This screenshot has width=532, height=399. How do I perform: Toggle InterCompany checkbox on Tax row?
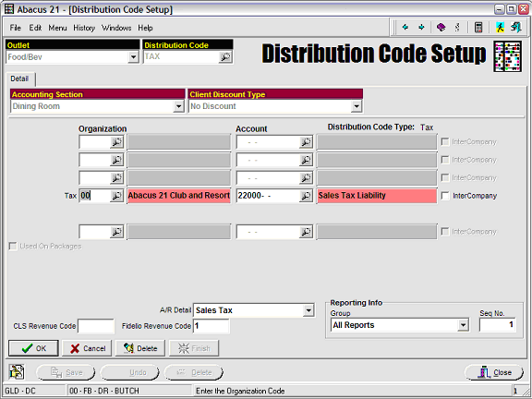pyautogui.click(x=445, y=196)
